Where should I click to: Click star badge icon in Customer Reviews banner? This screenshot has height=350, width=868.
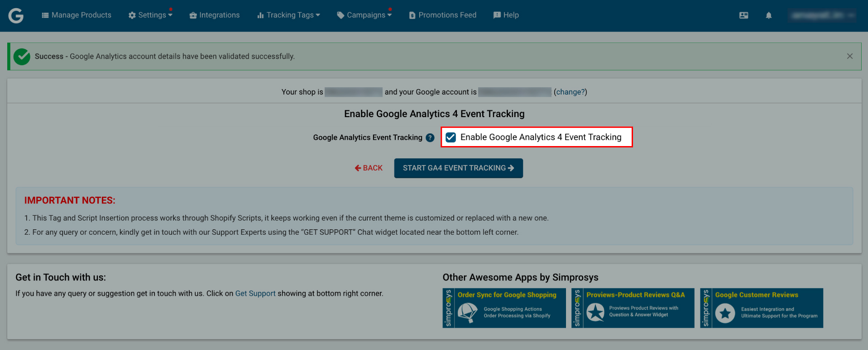(725, 313)
